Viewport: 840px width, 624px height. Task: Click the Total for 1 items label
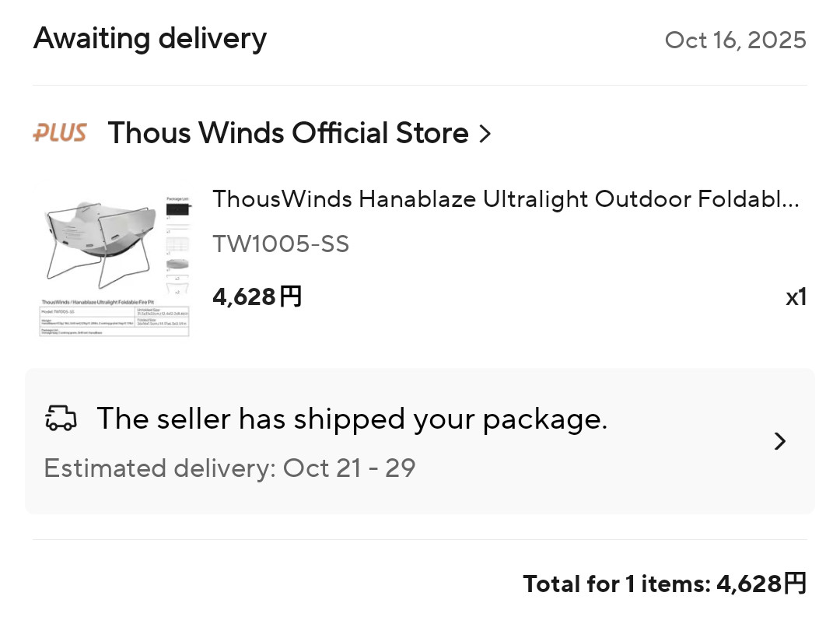(x=616, y=584)
